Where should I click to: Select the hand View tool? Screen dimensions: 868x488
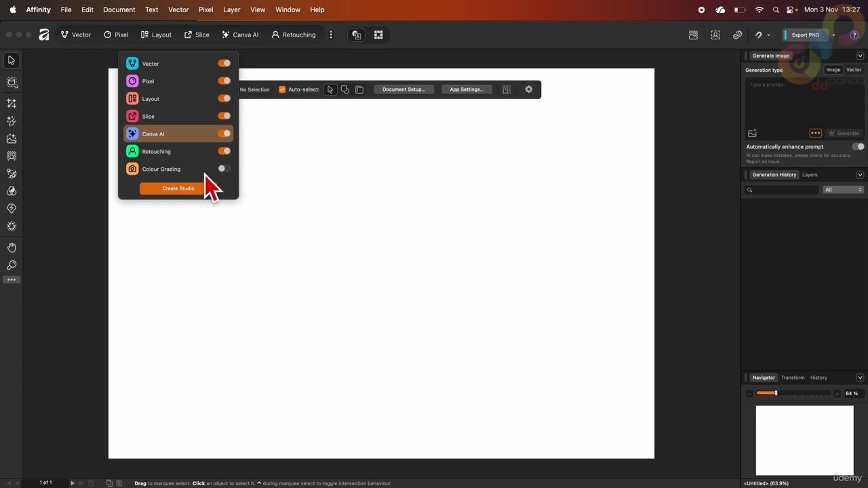point(12,248)
